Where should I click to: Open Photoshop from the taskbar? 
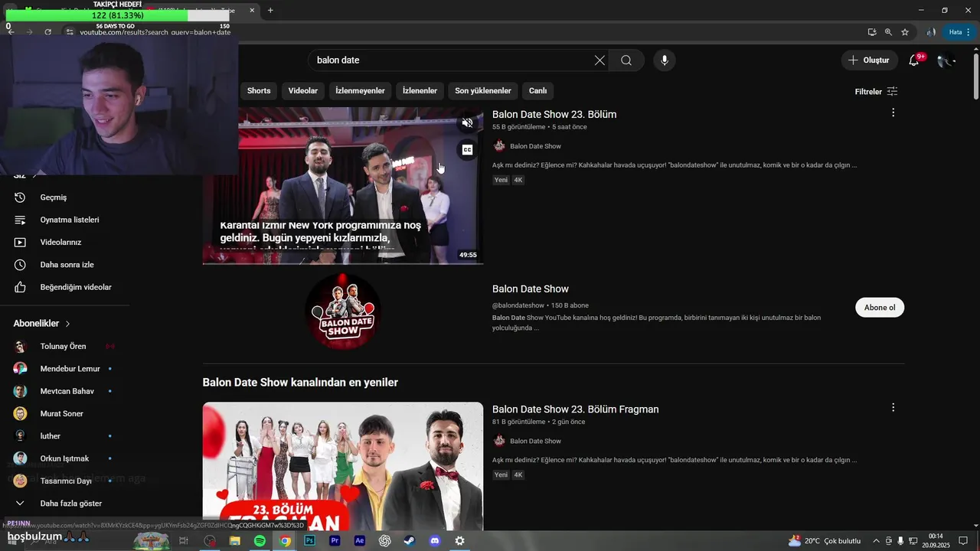[310, 541]
